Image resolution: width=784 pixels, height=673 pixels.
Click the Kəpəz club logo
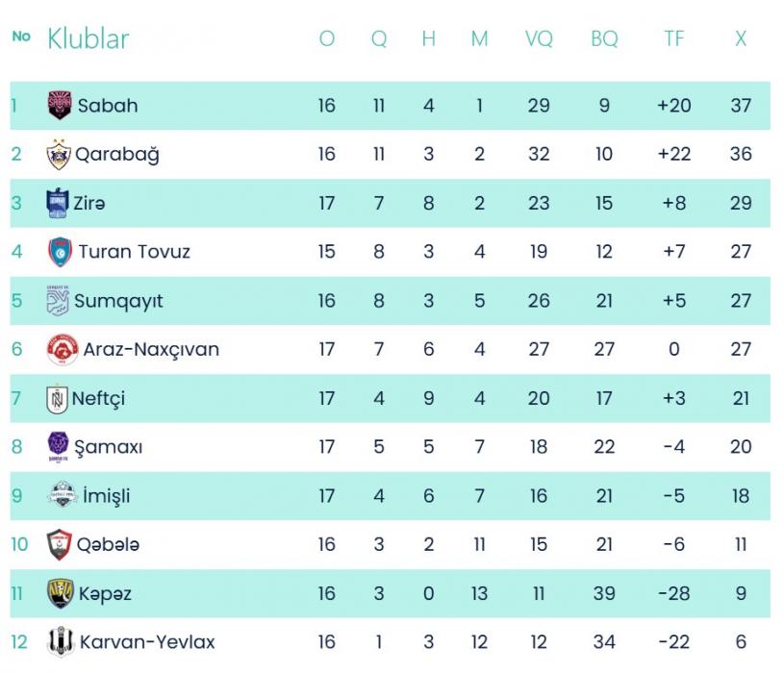(61, 594)
